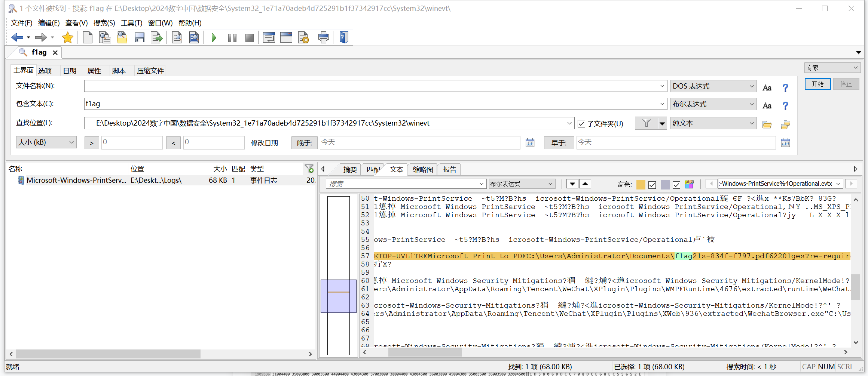Click the document overview map thumb
Screen dimensions: 868x376
[x=338, y=296]
